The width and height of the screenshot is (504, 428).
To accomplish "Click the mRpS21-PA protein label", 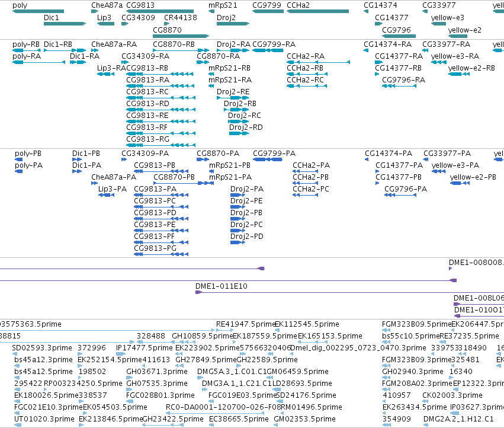I will [x=230, y=177].
